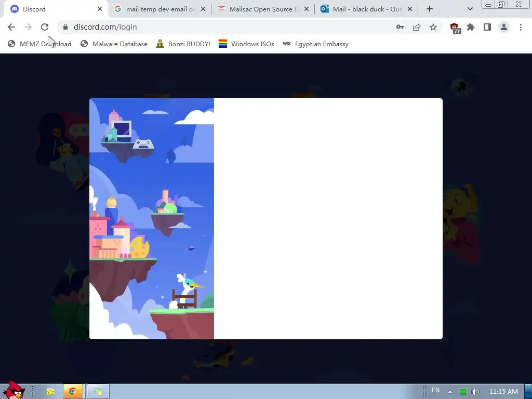This screenshot has width=532, height=399.
Task: View site information lock icon
Action: (65, 27)
